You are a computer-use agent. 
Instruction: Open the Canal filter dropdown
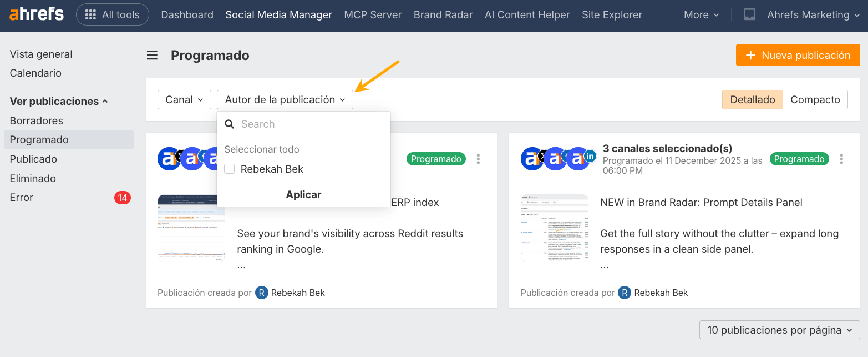pyautogui.click(x=184, y=99)
